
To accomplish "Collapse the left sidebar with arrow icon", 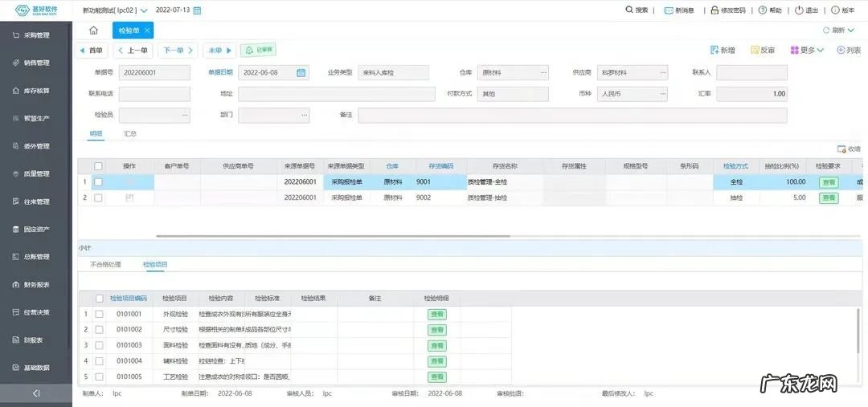I will (36, 393).
